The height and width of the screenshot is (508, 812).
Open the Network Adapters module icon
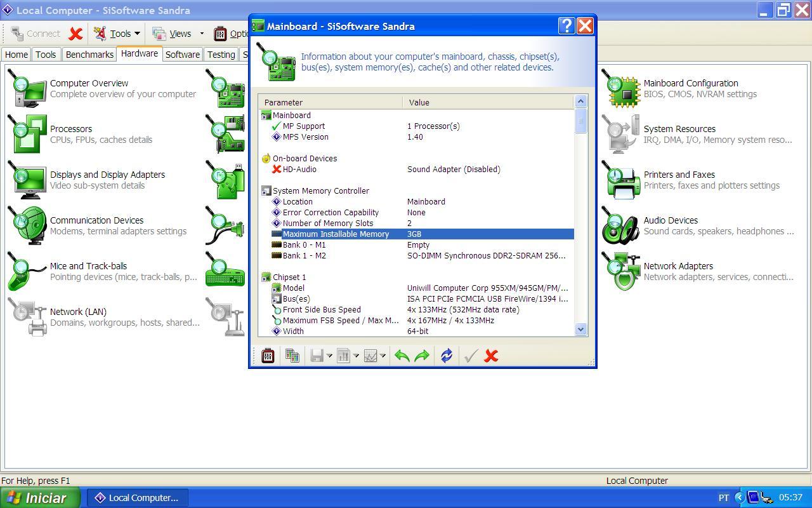(x=620, y=272)
